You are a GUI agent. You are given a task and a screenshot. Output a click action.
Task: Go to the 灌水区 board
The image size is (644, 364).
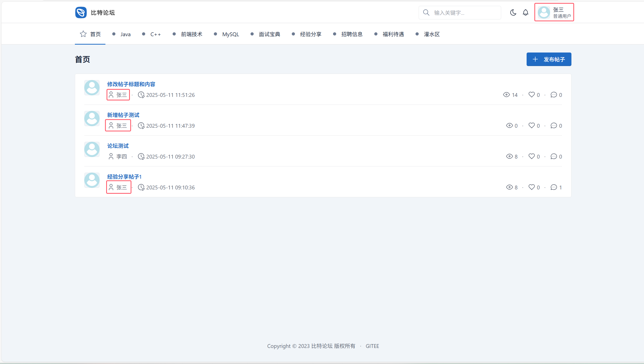432,34
